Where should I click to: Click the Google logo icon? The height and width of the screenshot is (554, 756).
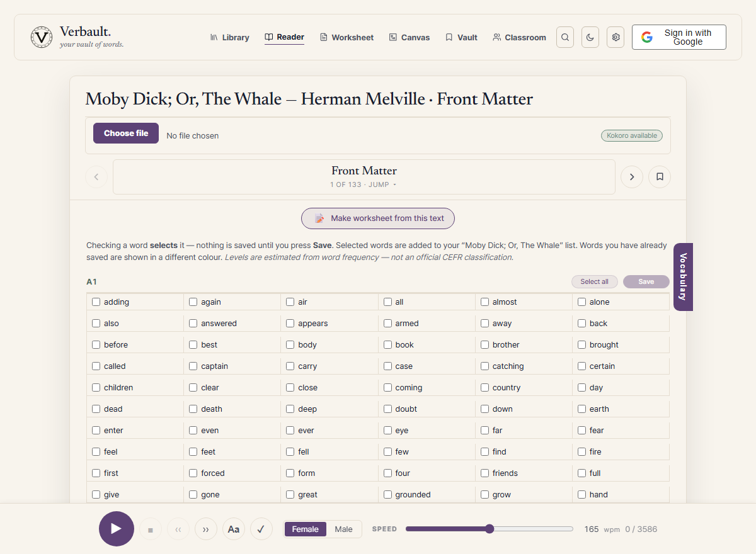coord(647,37)
